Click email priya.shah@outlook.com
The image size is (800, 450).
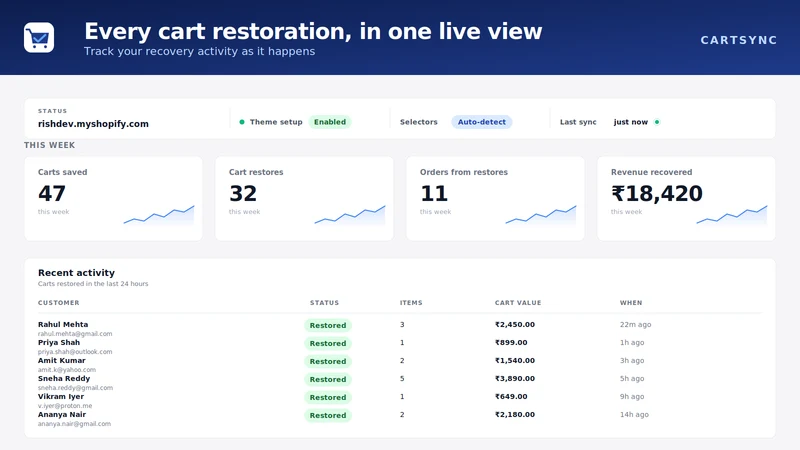pyautogui.click(x=75, y=352)
